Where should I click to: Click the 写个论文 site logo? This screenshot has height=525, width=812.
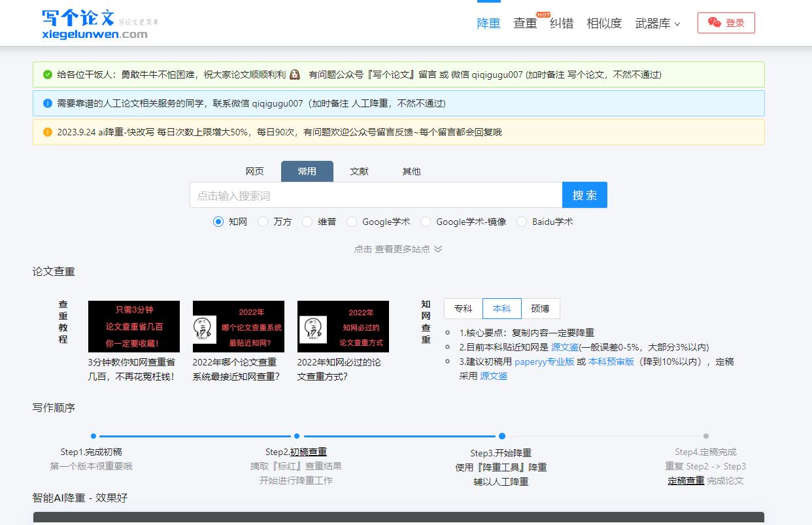[x=100, y=24]
